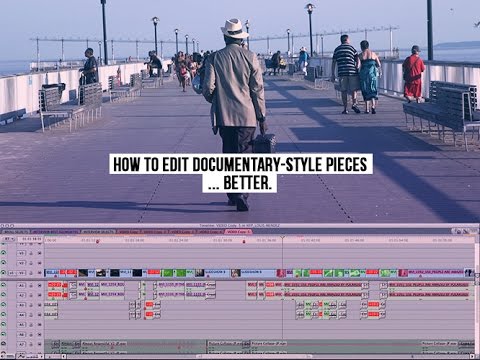Mute audio track A4 with its audible toggle

(4, 314)
